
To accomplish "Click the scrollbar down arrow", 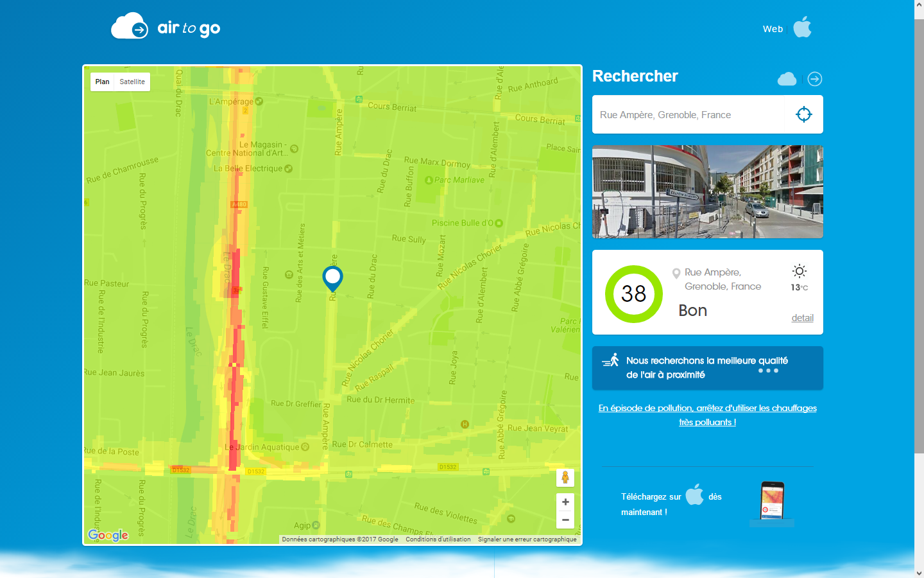I will tap(919, 573).
